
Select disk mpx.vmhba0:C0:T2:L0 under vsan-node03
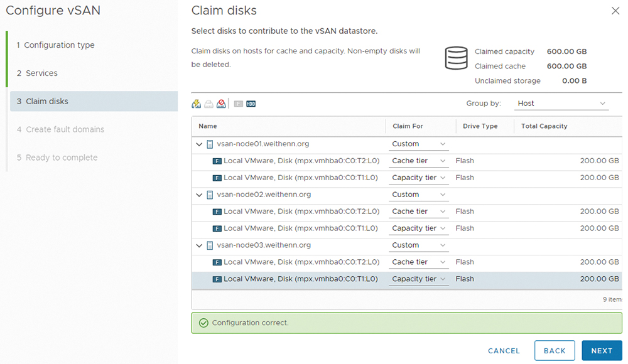click(x=301, y=262)
